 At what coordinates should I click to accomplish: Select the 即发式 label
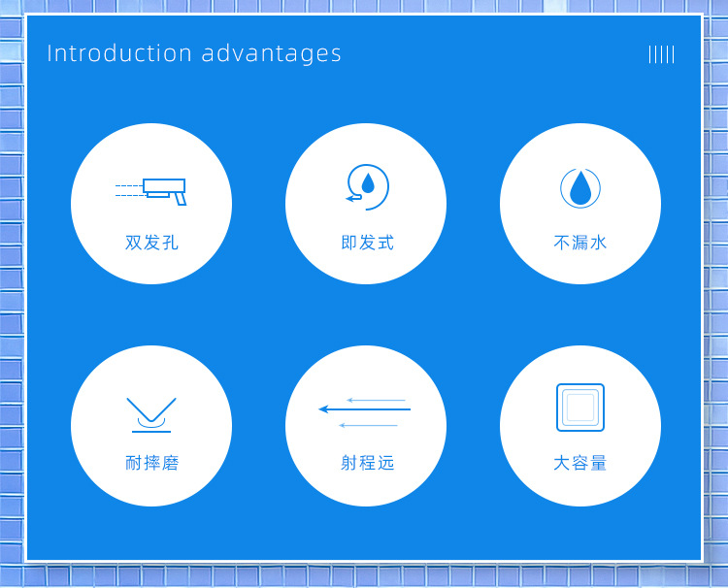pos(367,243)
